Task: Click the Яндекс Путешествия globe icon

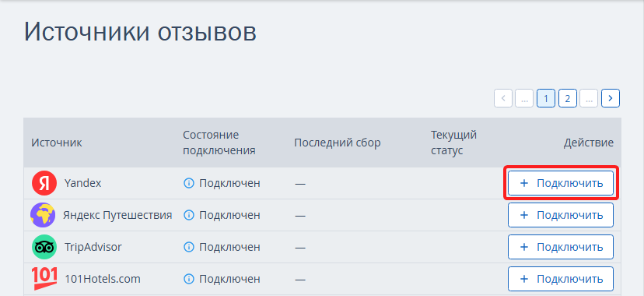Action: pyautogui.click(x=43, y=215)
